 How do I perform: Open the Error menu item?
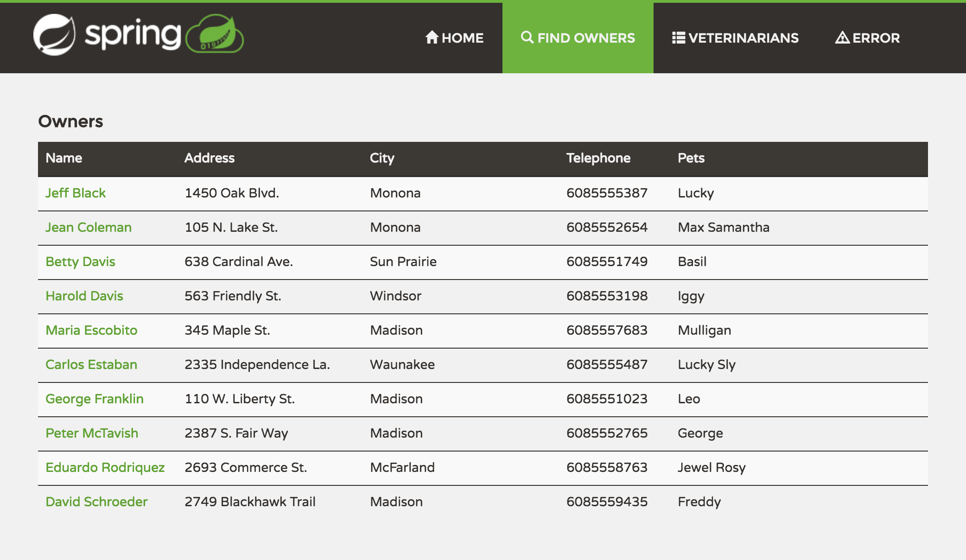click(x=867, y=38)
